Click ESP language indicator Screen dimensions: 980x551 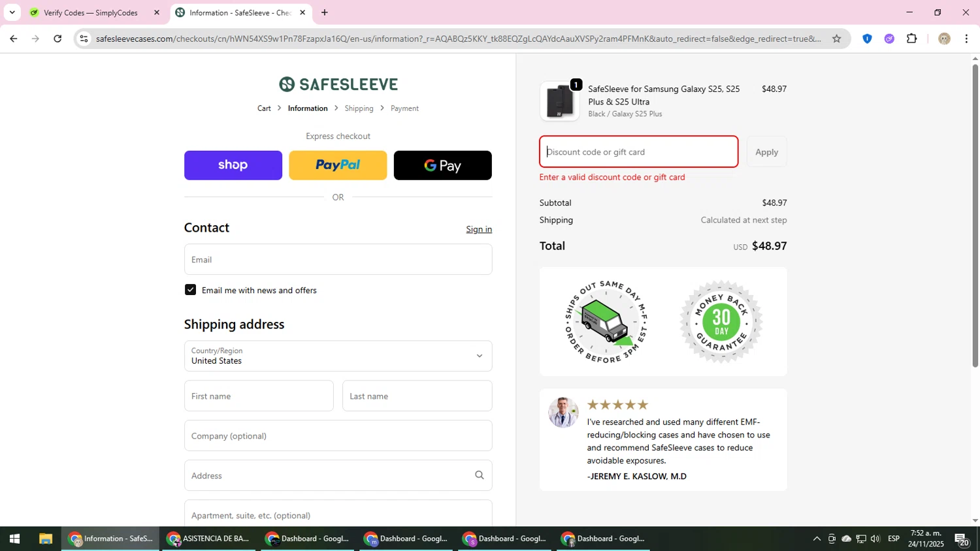coord(894,539)
